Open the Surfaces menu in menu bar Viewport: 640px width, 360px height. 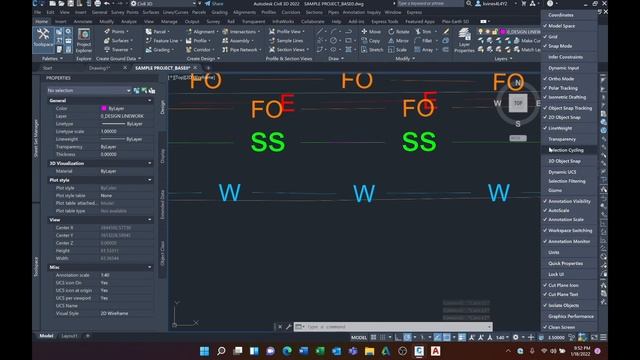(x=151, y=12)
